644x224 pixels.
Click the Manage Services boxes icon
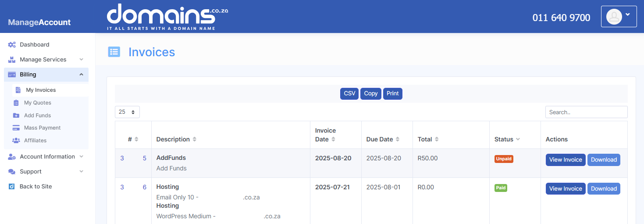tap(12, 59)
